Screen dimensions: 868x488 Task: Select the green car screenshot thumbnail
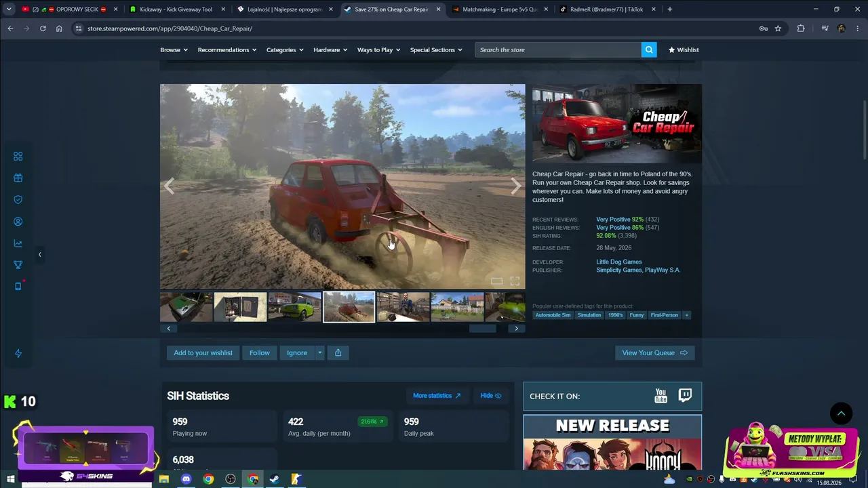[x=294, y=307]
